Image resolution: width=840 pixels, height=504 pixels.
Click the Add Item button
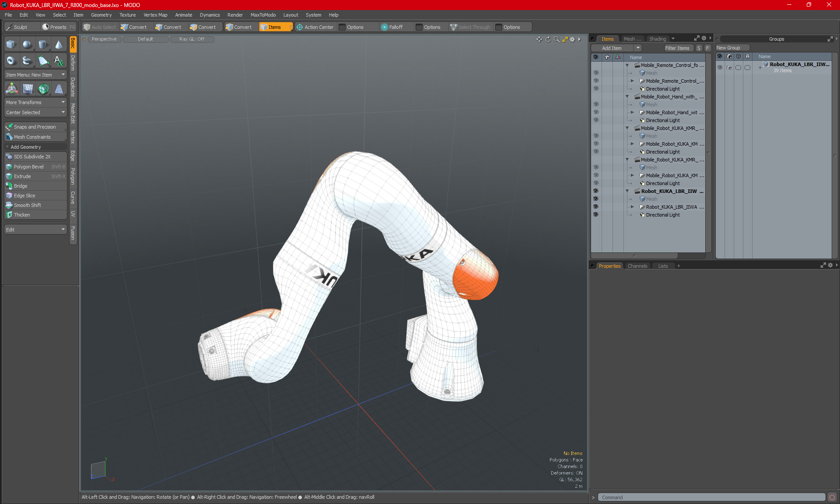click(x=612, y=48)
